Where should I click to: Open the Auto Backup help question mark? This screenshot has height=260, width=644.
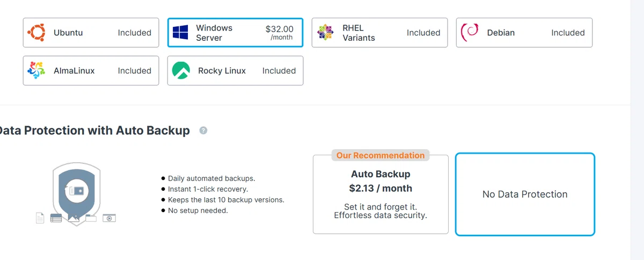(x=203, y=131)
